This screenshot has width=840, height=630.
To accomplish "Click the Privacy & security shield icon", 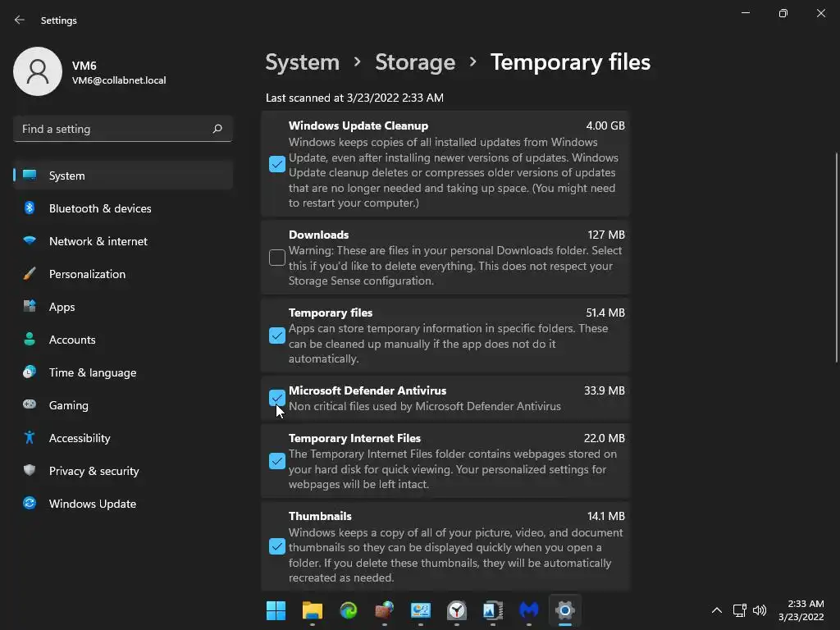I will click(x=30, y=471).
